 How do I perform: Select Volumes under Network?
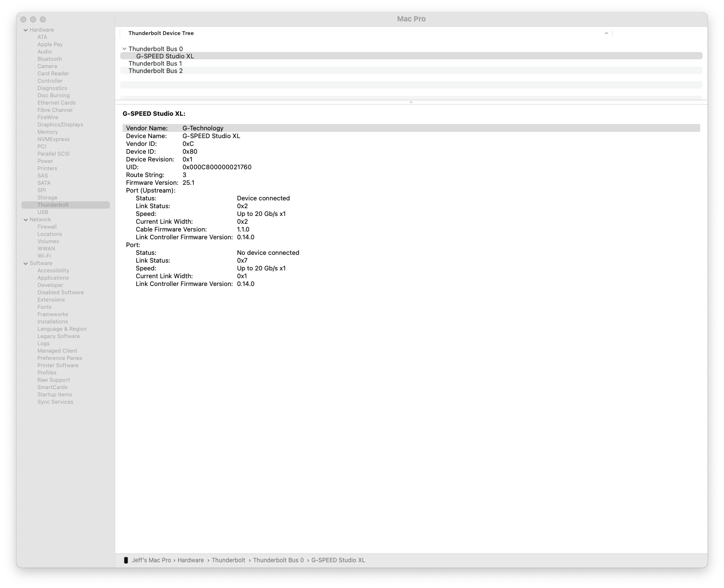coord(48,241)
